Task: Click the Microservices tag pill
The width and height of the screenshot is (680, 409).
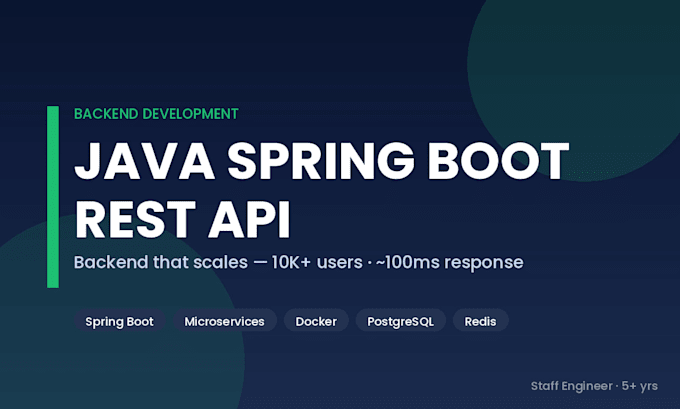Action: point(225,321)
